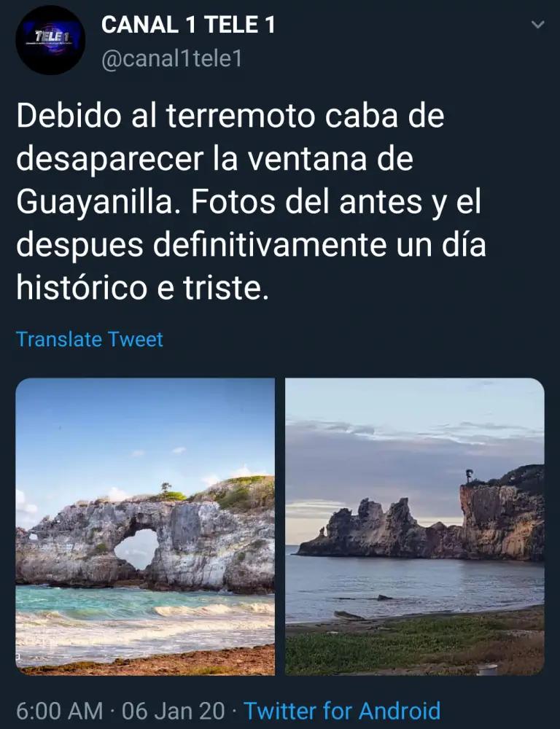Select the 6:00 AM timestamp
Screen dimensions: 560x729
[x=60, y=711]
